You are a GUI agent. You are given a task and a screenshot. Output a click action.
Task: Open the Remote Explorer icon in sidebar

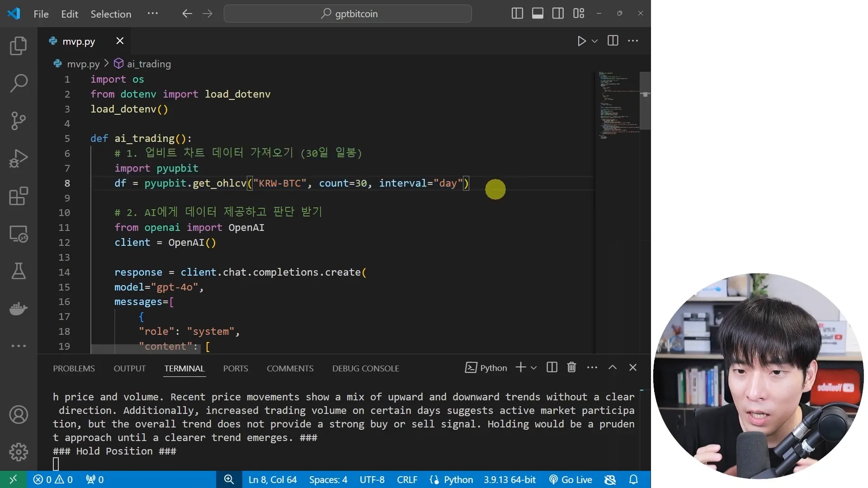pyautogui.click(x=19, y=234)
